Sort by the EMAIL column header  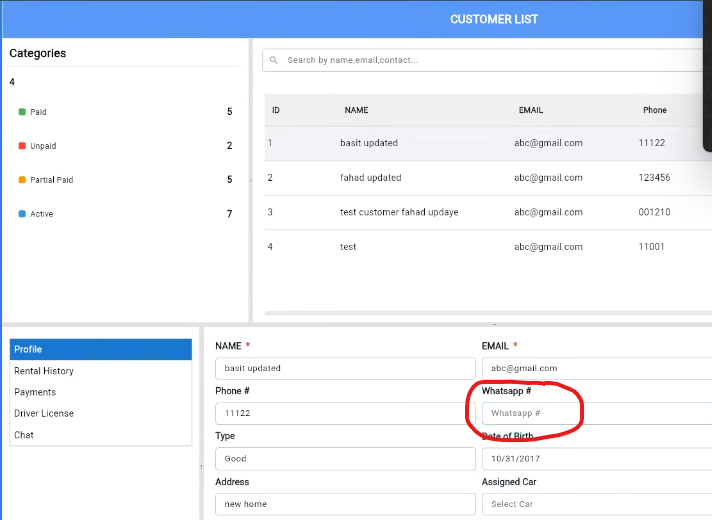point(531,110)
